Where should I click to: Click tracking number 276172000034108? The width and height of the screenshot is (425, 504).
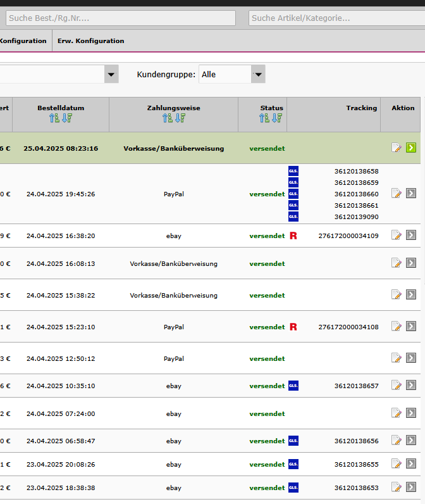[348, 327]
